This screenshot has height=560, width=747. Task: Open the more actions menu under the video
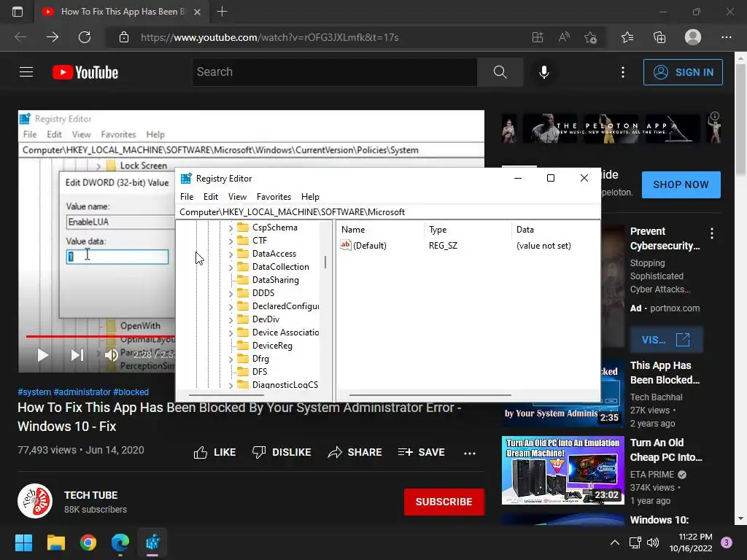tap(470, 453)
